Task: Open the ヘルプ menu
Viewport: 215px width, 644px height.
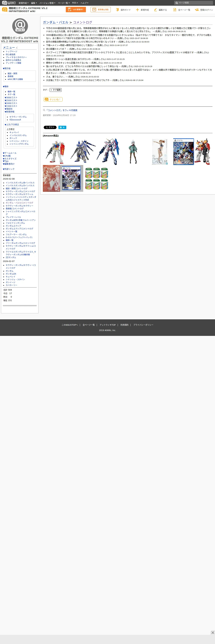Action: point(84,3)
